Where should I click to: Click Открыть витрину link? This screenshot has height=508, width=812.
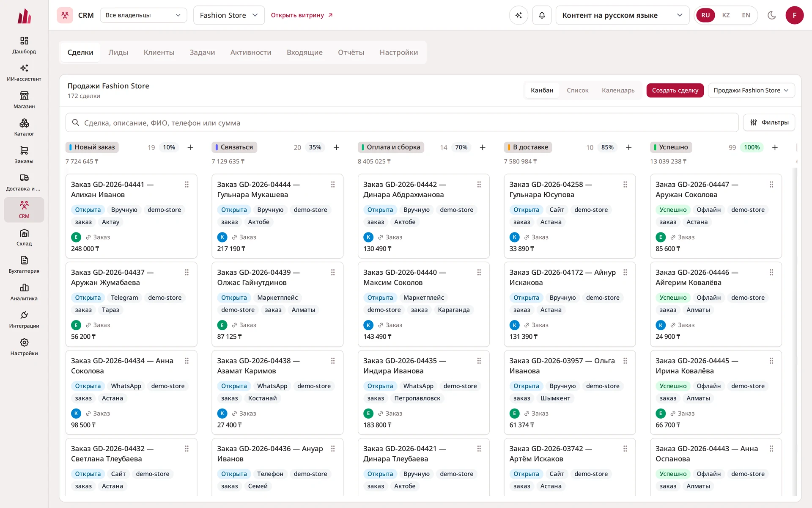point(302,15)
